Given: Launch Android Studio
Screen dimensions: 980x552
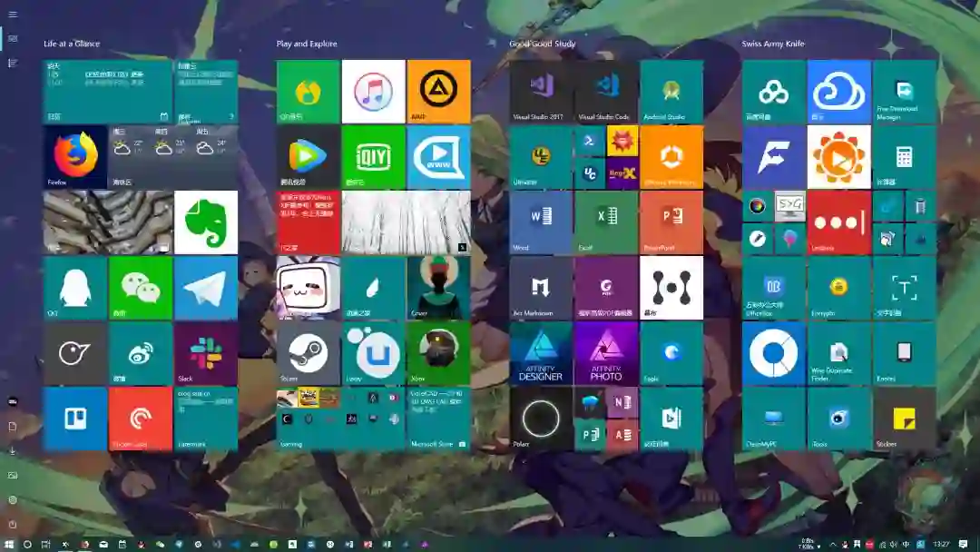Looking at the screenshot, I should point(671,92).
